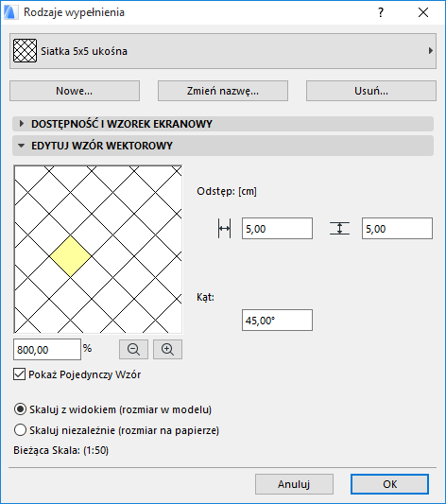Open the fill type selector 'Siatka 5x5 ukośna'
This screenshot has width=446, height=504.
[223, 51]
